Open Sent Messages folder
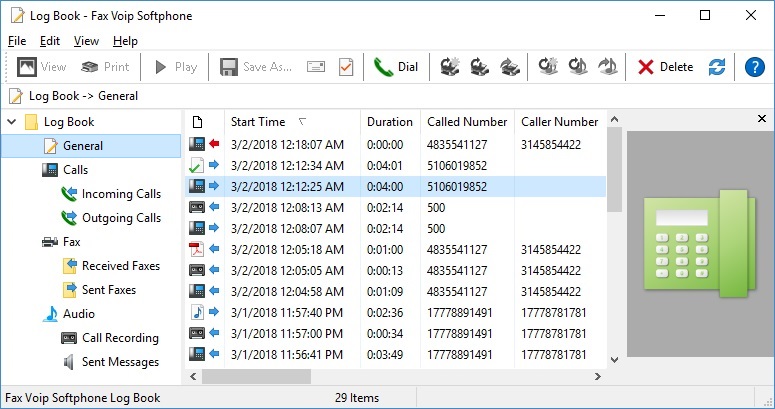This screenshot has height=409, width=775. (x=111, y=362)
